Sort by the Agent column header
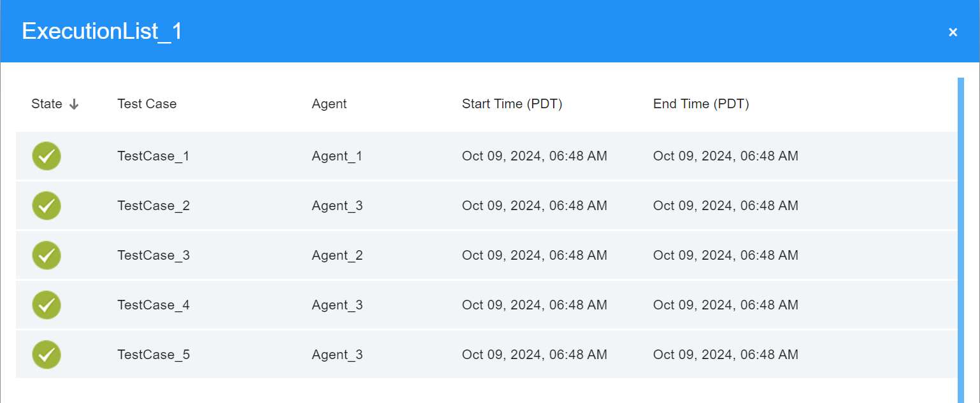The height and width of the screenshot is (403, 980). [329, 104]
